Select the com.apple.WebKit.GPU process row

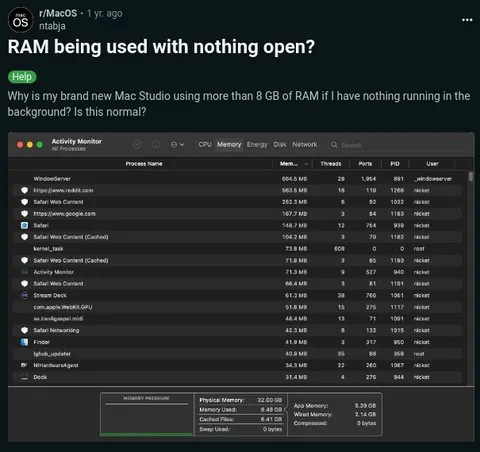tap(238, 307)
